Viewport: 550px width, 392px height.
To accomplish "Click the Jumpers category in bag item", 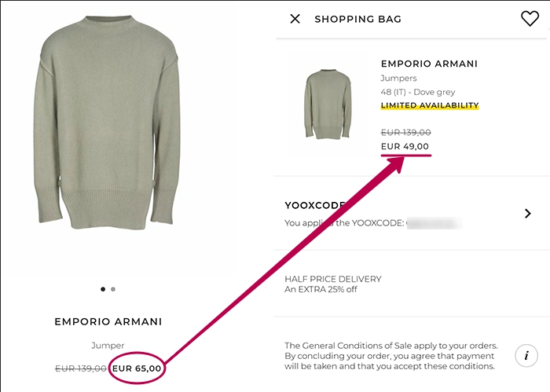I will click(398, 79).
